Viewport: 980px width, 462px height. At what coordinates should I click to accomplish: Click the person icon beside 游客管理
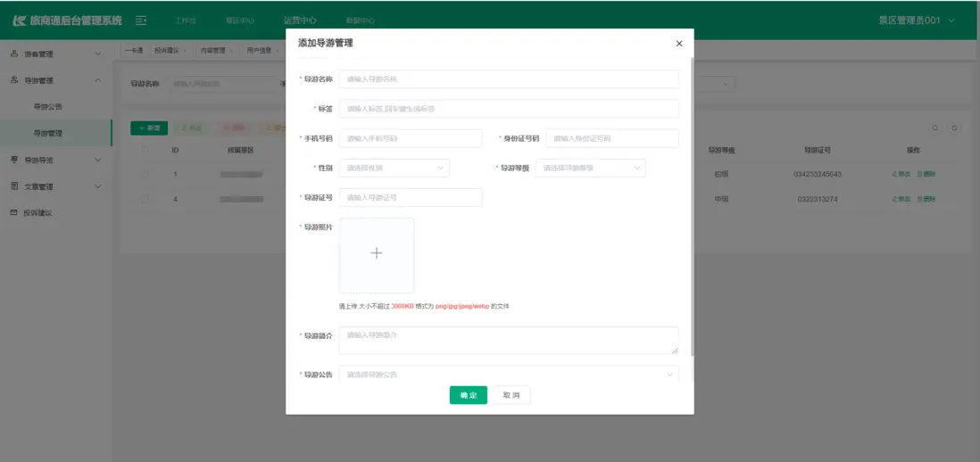pos(14,54)
